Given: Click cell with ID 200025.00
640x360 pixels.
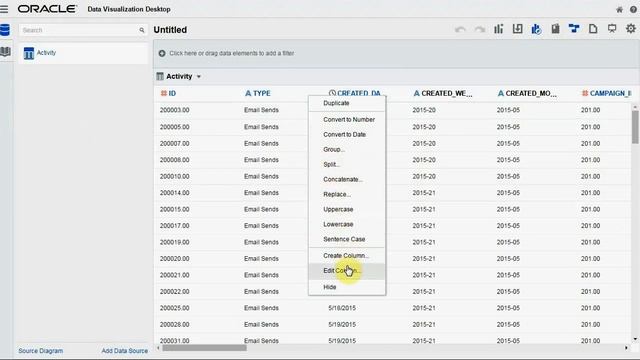Looking at the screenshot, I should pyautogui.click(x=175, y=308).
